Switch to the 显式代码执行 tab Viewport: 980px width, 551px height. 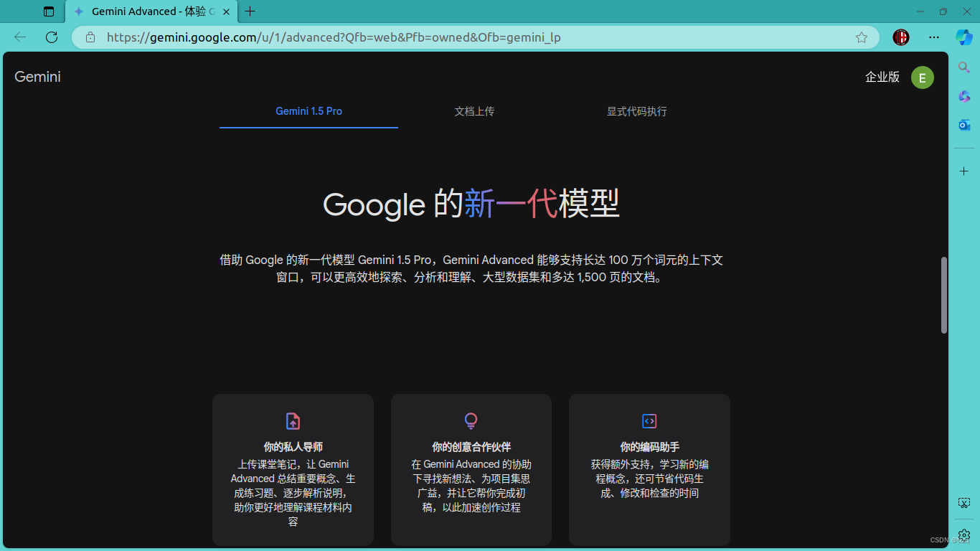point(637,111)
